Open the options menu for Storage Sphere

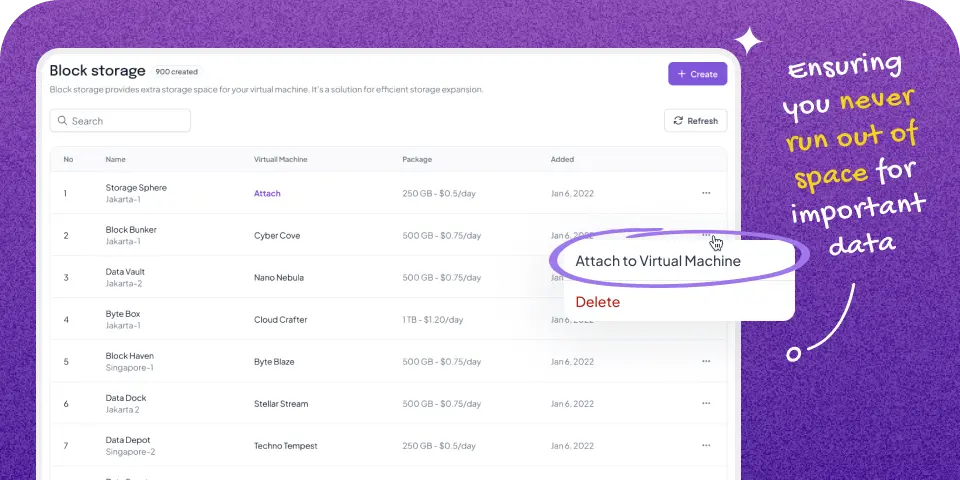tap(706, 193)
